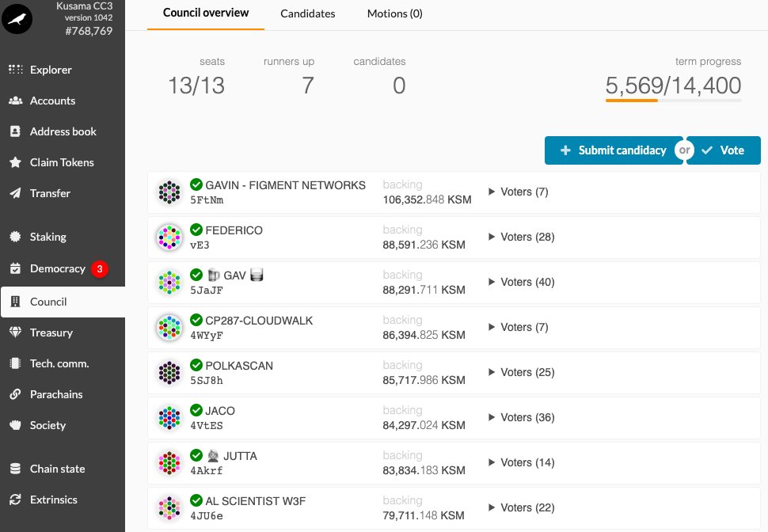
Task: Click AL SCIENTIST W3F's identicon
Action: [169, 507]
